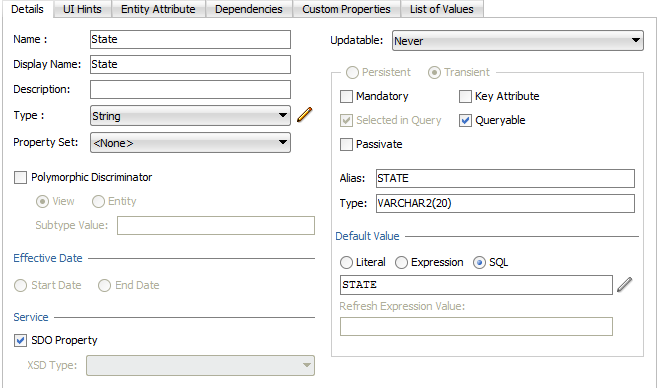
Task: Select the Literal default value radio button
Action: point(346,262)
